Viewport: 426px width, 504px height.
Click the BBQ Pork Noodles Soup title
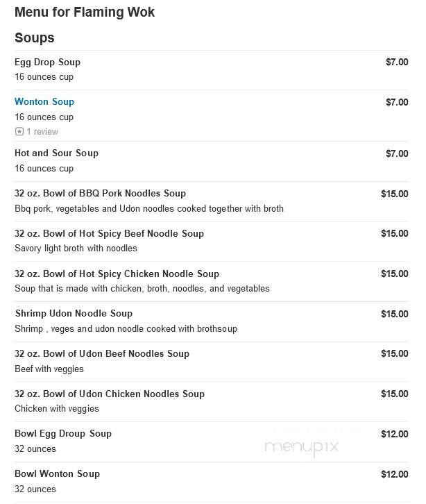[x=100, y=194]
